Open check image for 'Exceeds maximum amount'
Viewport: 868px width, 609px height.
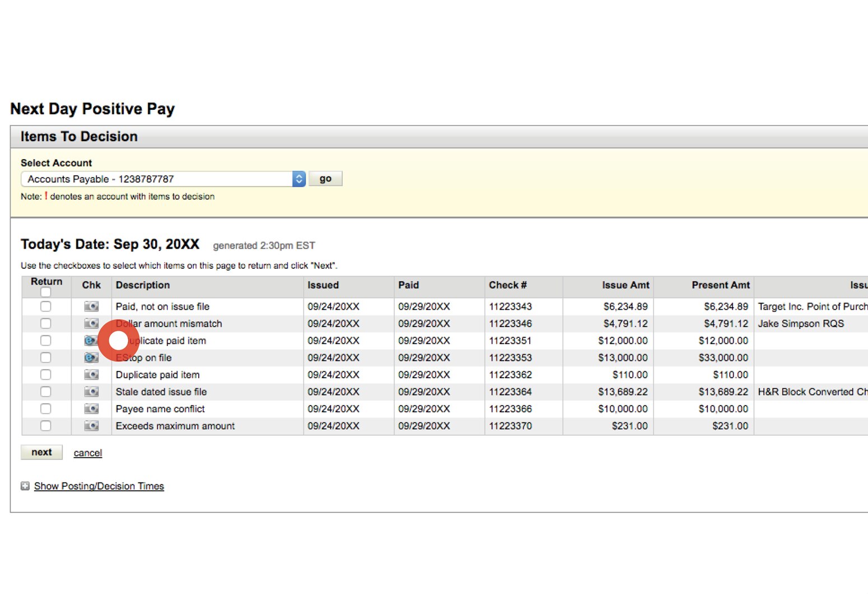coord(91,426)
